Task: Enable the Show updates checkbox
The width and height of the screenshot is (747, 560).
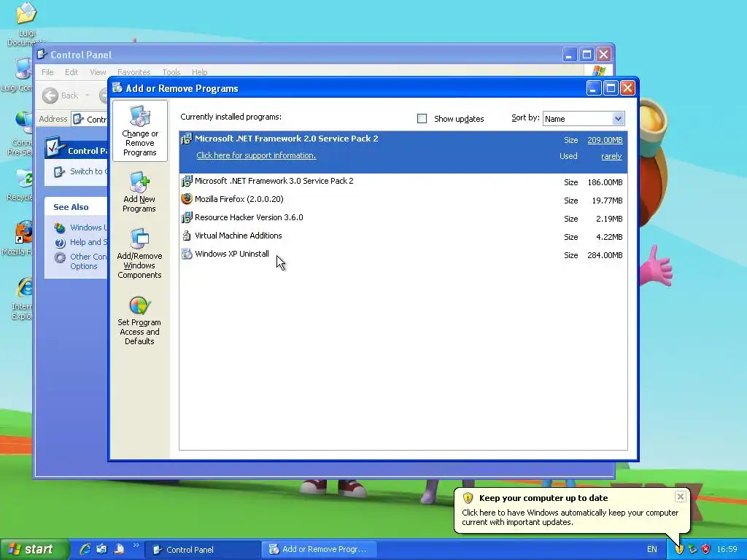Action: point(422,119)
